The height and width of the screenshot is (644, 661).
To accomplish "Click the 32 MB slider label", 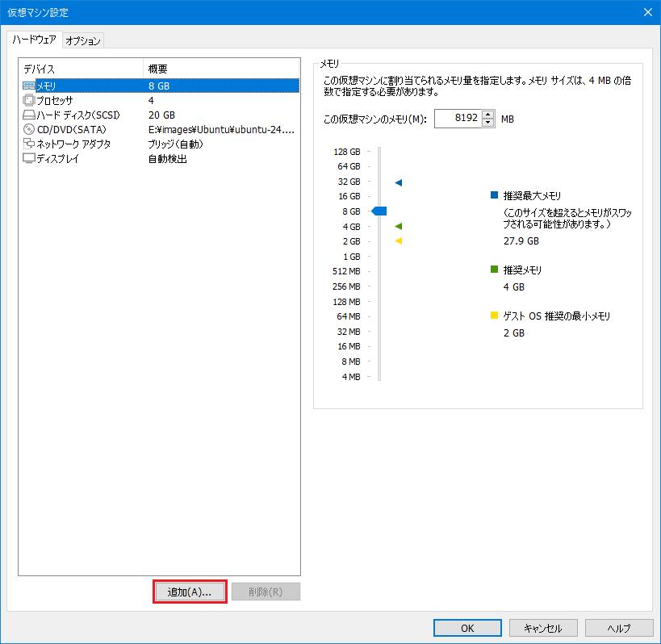I will pos(349,332).
